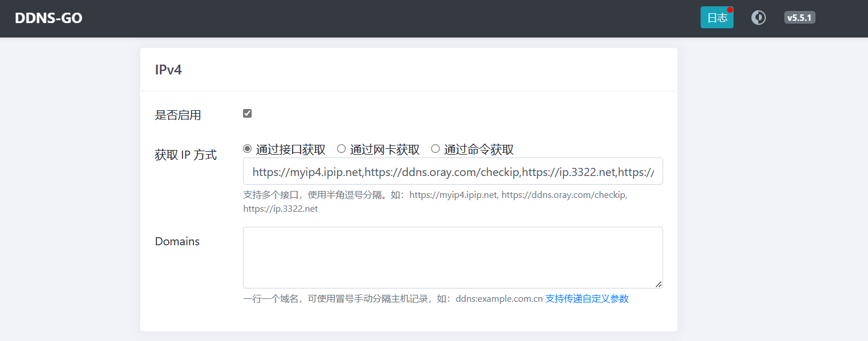Viewport: 868px width, 341px height.
Task: Focus the IP lookup URL input field
Action: (452, 171)
